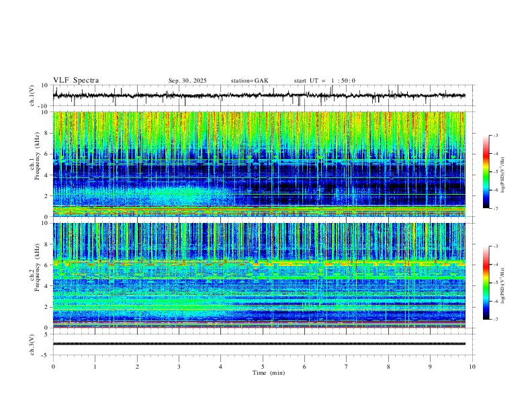Click time axis tick label "4"
The image size is (532, 411).
(220, 367)
